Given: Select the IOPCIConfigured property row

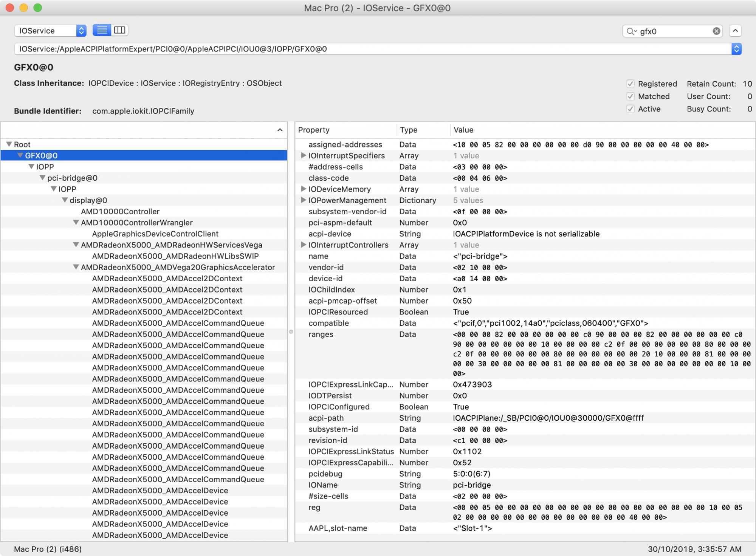Looking at the screenshot, I should [x=525, y=407].
